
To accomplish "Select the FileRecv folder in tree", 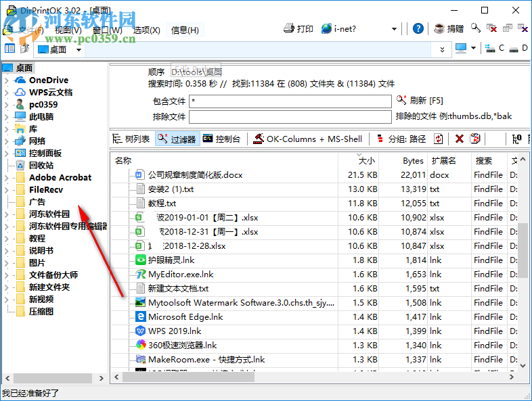I will tap(46, 190).
